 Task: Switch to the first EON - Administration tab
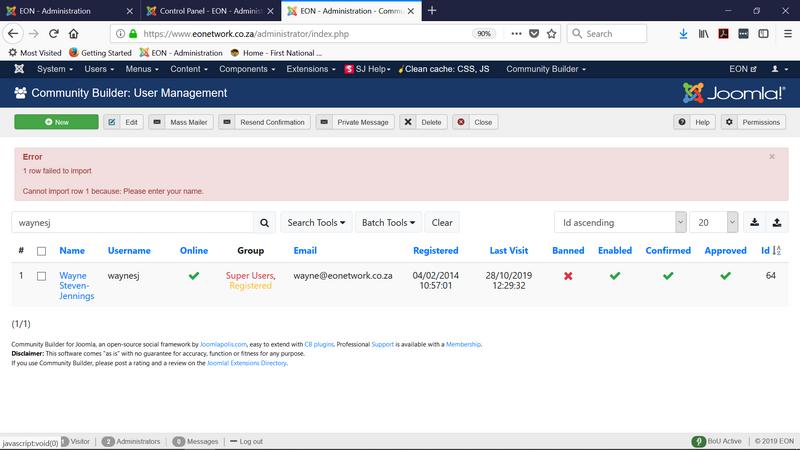tap(70, 11)
